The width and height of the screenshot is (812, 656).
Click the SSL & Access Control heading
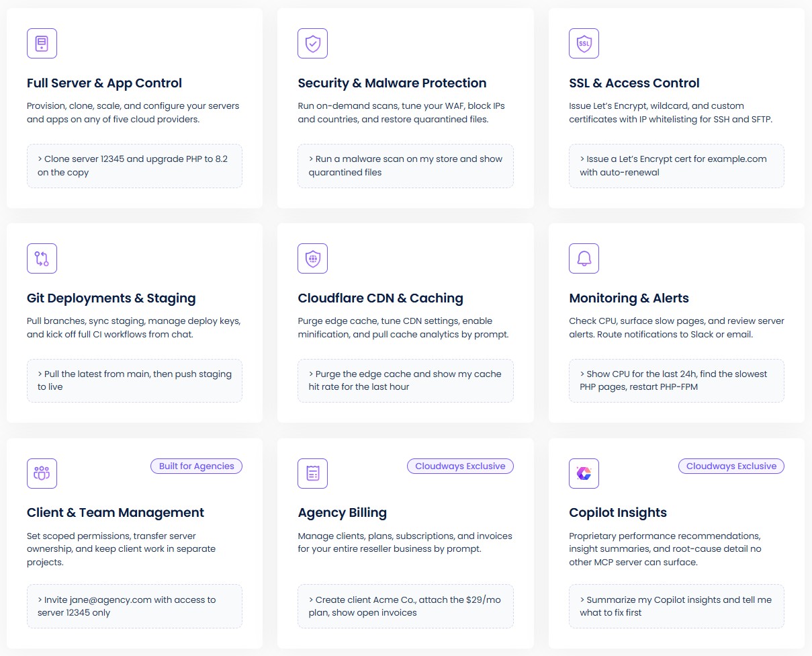(634, 83)
